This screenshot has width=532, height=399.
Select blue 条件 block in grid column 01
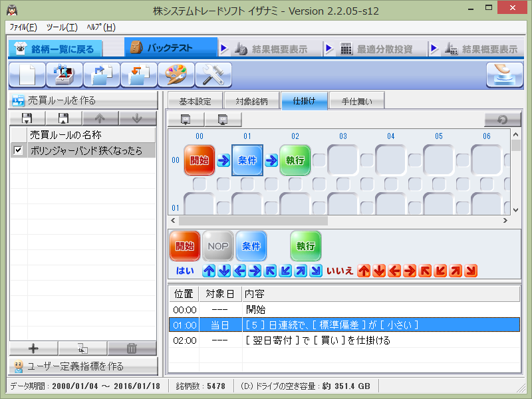247,160
